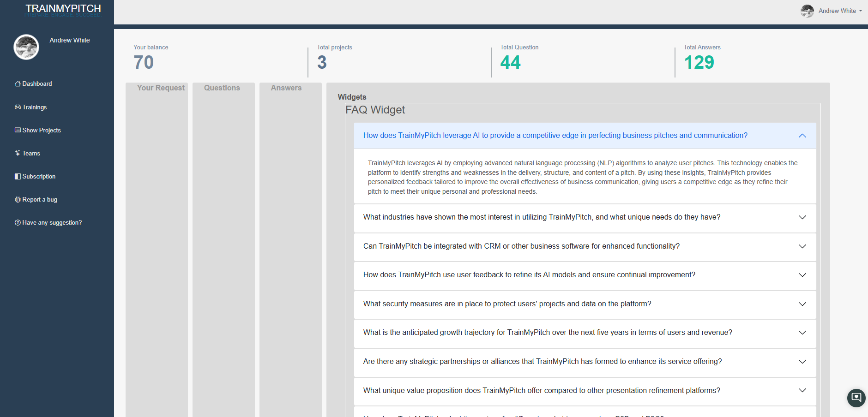The image size is (868, 417).
Task: Click the Dashboard home icon in sidebar
Action: coord(18,84)
